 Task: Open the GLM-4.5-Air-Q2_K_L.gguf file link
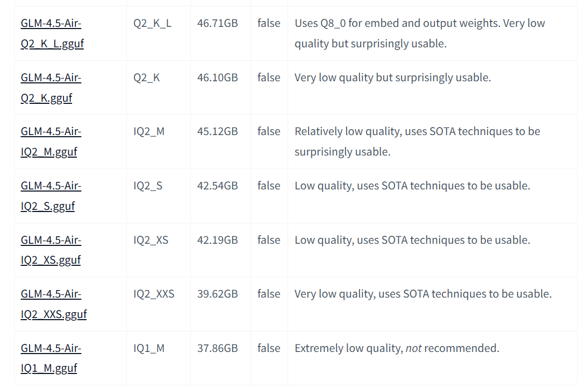(x=52, y=33)
